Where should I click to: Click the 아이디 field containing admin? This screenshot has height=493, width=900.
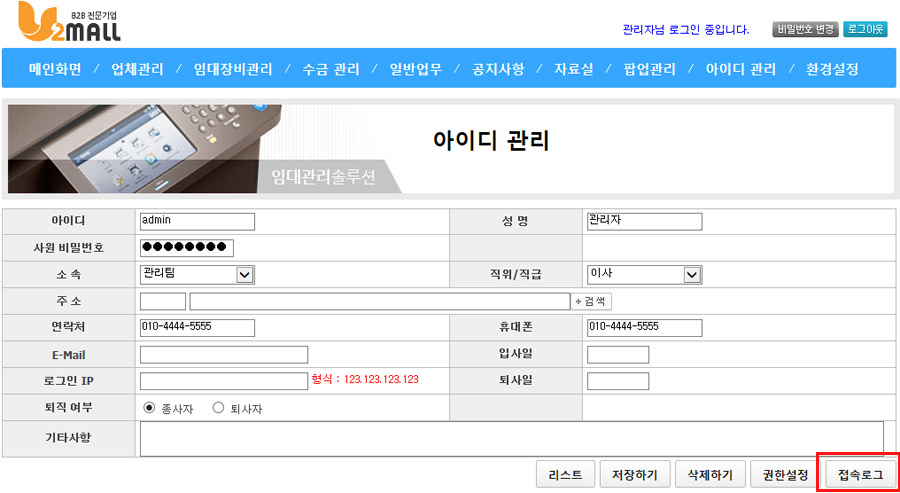197,222
